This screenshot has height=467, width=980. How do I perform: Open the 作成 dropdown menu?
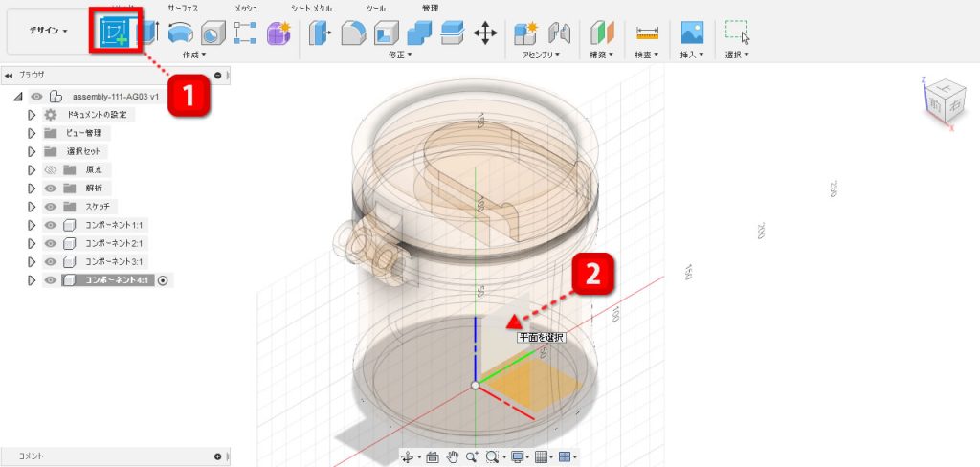click(x=193, y=55)
